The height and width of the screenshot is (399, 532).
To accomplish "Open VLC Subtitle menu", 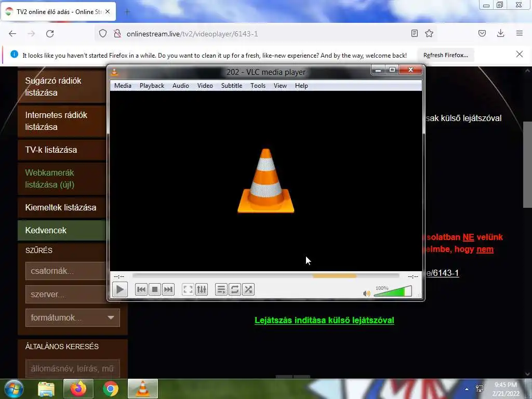I will [x=232, y=86].
